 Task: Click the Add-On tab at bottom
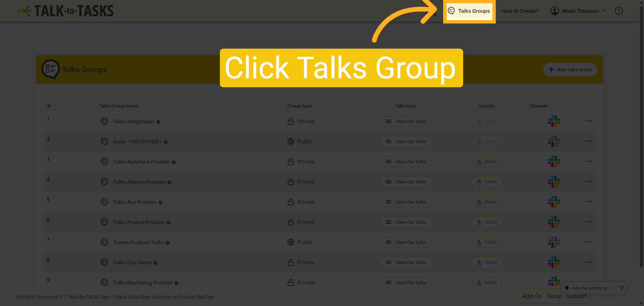tap(532, 296)
